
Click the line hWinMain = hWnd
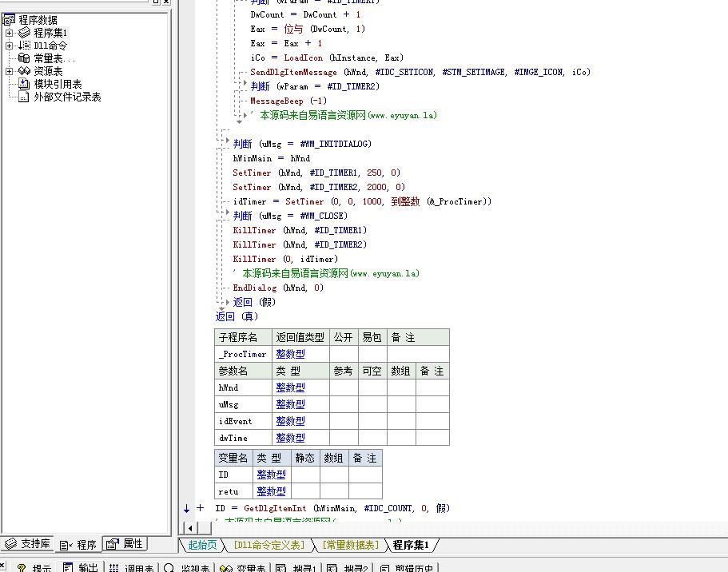272,158
